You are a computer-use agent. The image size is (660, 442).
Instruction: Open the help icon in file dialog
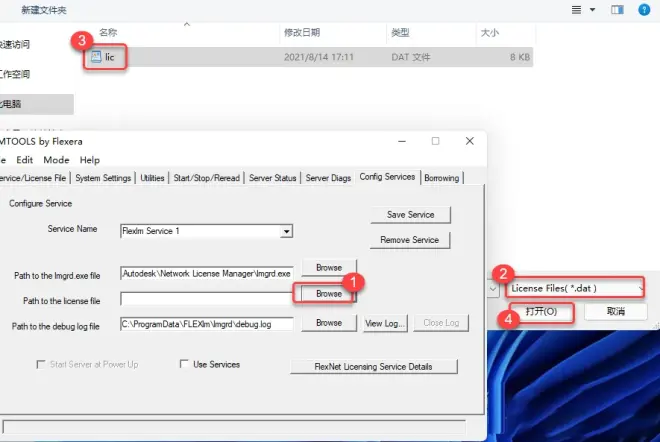tap(644, 10)
